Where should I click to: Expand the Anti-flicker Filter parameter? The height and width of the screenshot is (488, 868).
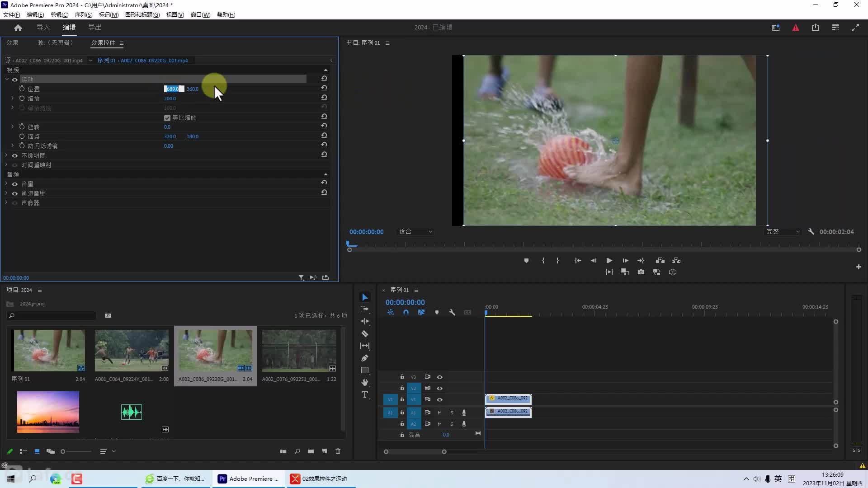click(13, 145)
